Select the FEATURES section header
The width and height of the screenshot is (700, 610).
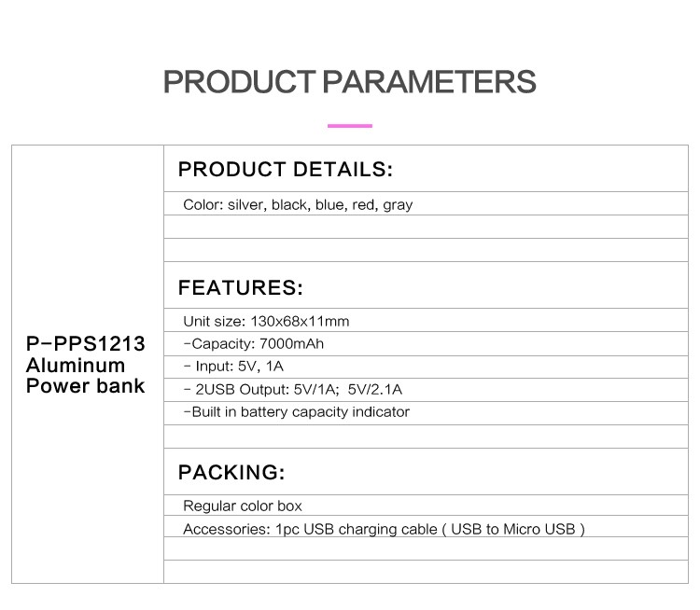click(426, 285)
